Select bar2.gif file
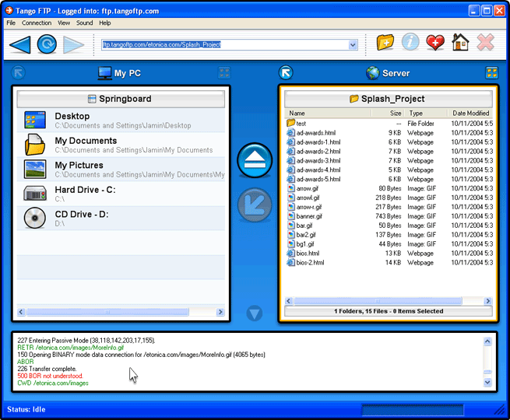Screen dimensions: 510x420 coord(389,235)
